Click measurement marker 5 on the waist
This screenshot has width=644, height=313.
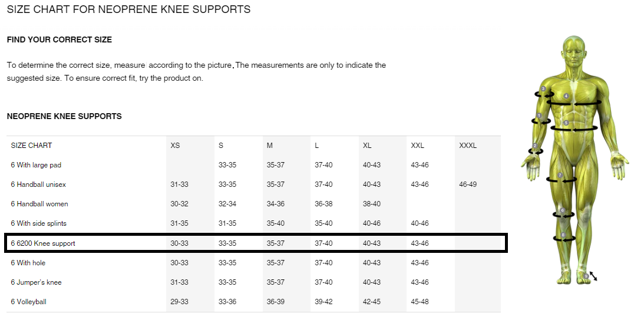[566, 123]
